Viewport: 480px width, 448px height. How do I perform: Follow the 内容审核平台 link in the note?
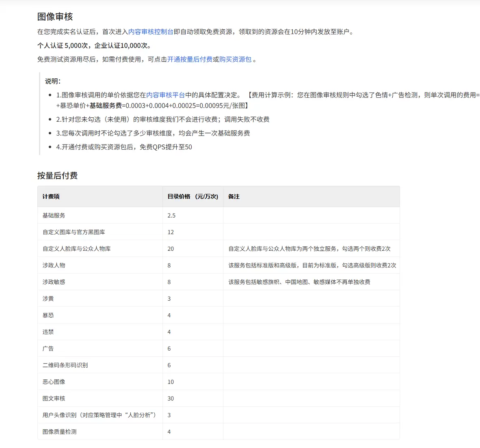pyautogui.click(x=165, y=95)
